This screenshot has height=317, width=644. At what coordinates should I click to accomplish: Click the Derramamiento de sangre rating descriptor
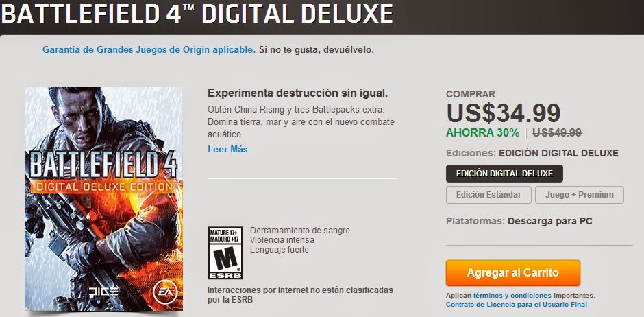tap(300, 231)
